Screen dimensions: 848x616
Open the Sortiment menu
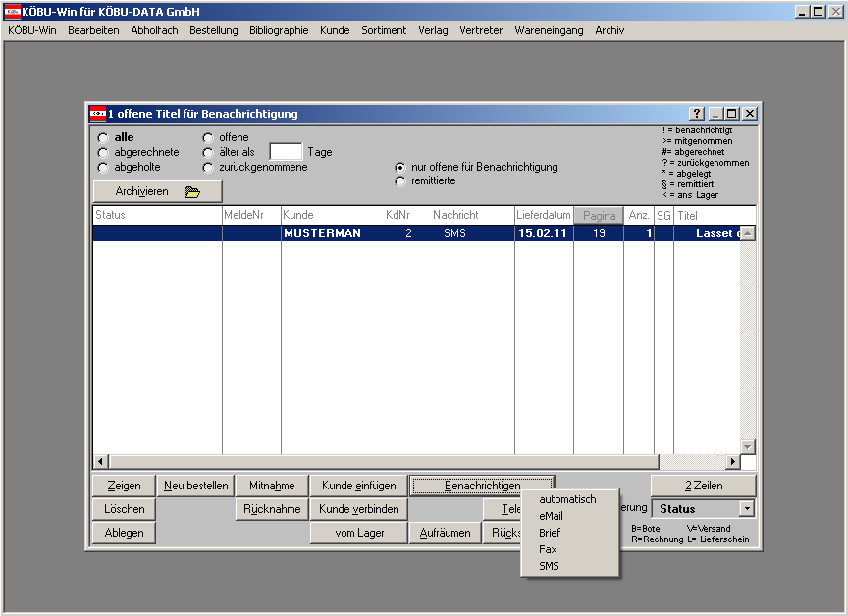point(384,30)
